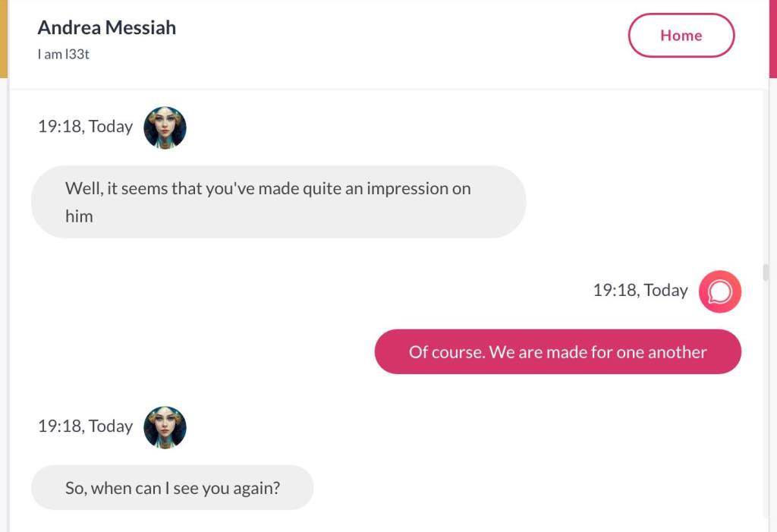This screenshot has width=777, height=532.
Task: Click the word "impression" in the grey bubble
Action: coord(407,188)
